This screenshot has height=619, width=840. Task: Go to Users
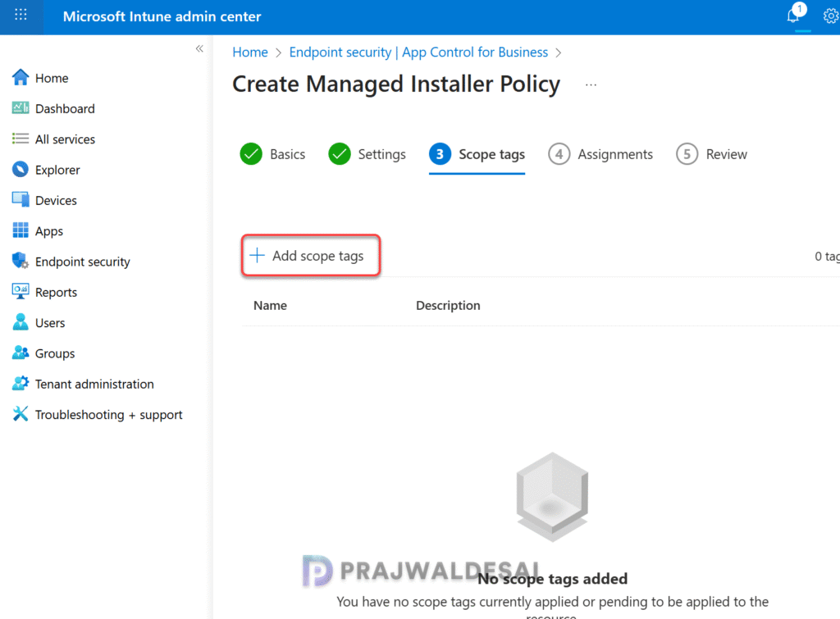point(50,323)
